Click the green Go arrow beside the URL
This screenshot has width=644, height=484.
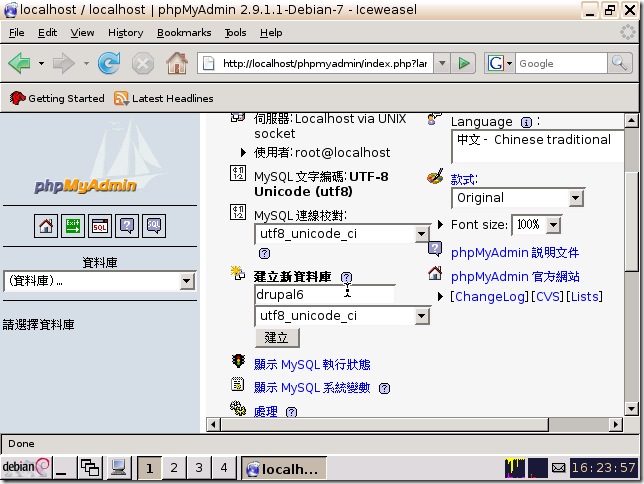[464, 63]
